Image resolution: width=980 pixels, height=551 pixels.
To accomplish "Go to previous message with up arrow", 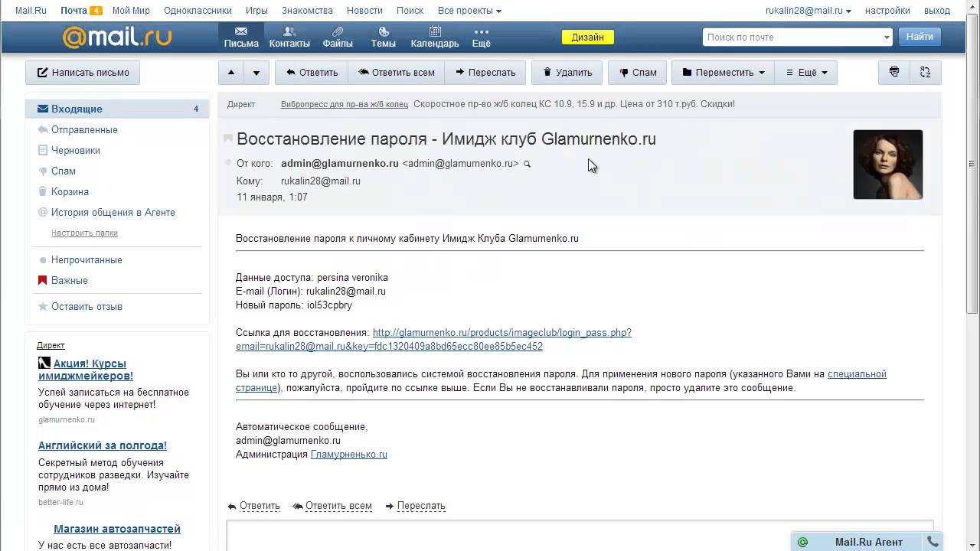I will pos(231,73).
